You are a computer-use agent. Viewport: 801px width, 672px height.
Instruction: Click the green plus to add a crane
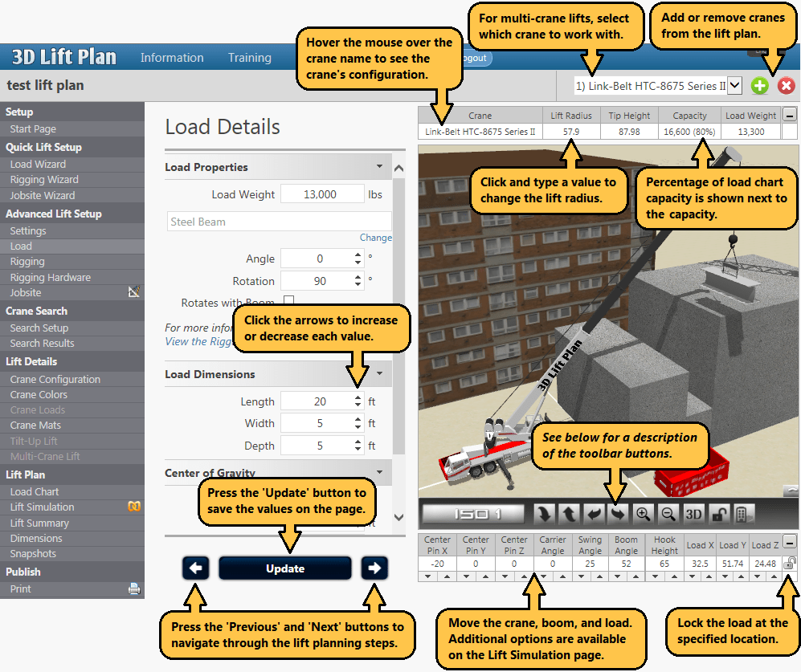[759, 85]
